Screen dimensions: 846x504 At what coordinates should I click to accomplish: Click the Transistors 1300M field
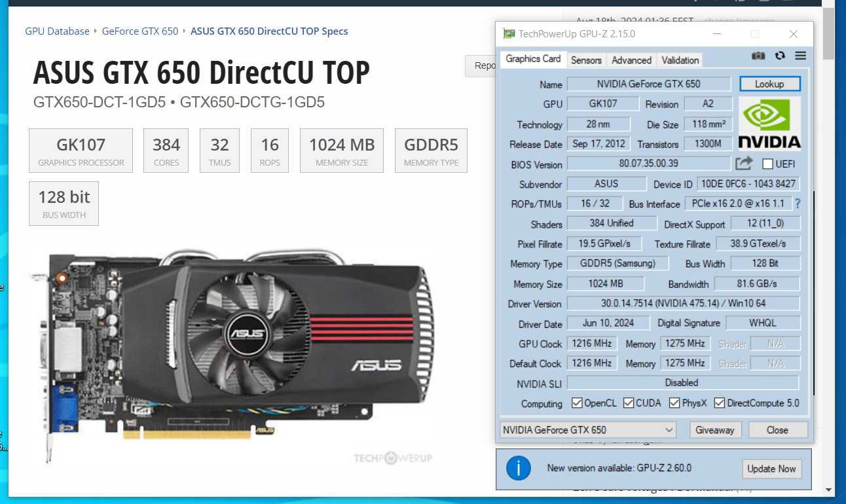[708, 143]
